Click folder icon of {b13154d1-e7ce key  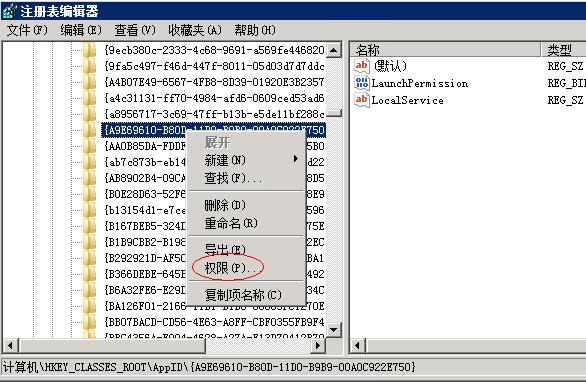point(90,210)
